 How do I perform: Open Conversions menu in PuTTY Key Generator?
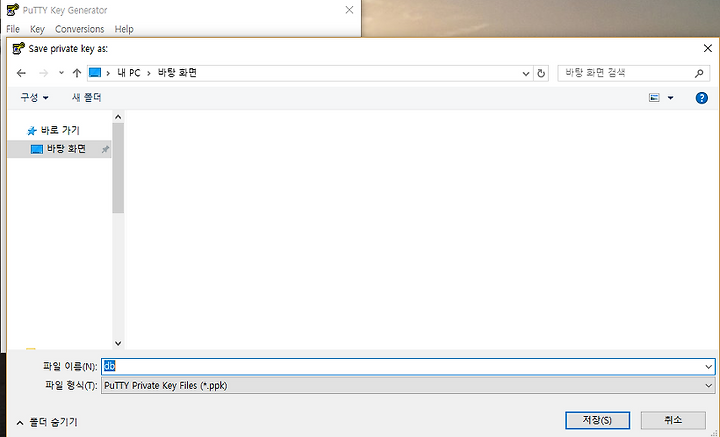[79, 29]
